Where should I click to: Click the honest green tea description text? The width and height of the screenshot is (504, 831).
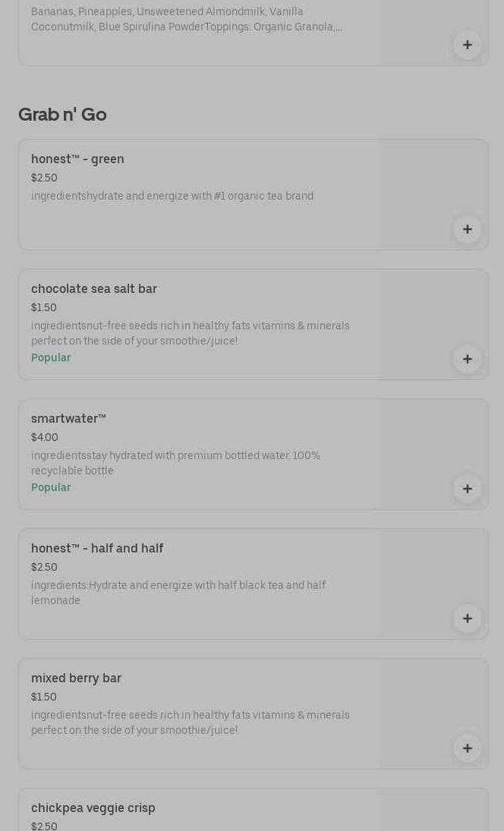click(172, 197)
